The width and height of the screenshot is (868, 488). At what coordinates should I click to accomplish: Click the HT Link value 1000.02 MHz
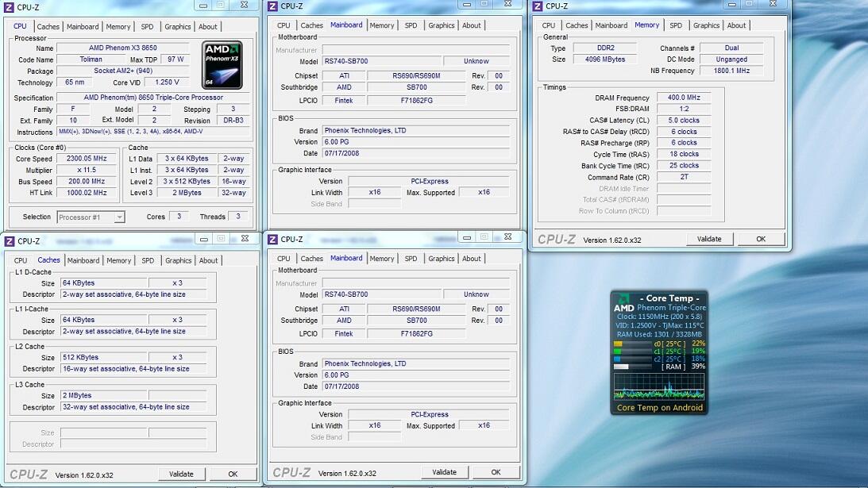tap(87, 193)
